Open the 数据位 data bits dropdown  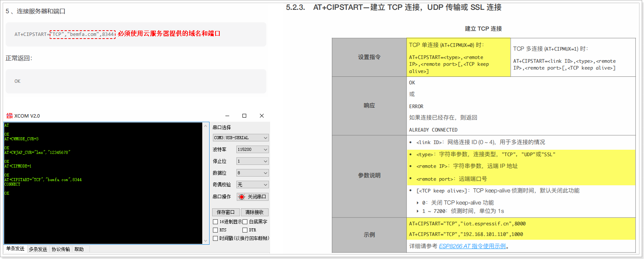click(x=253, y=173)
